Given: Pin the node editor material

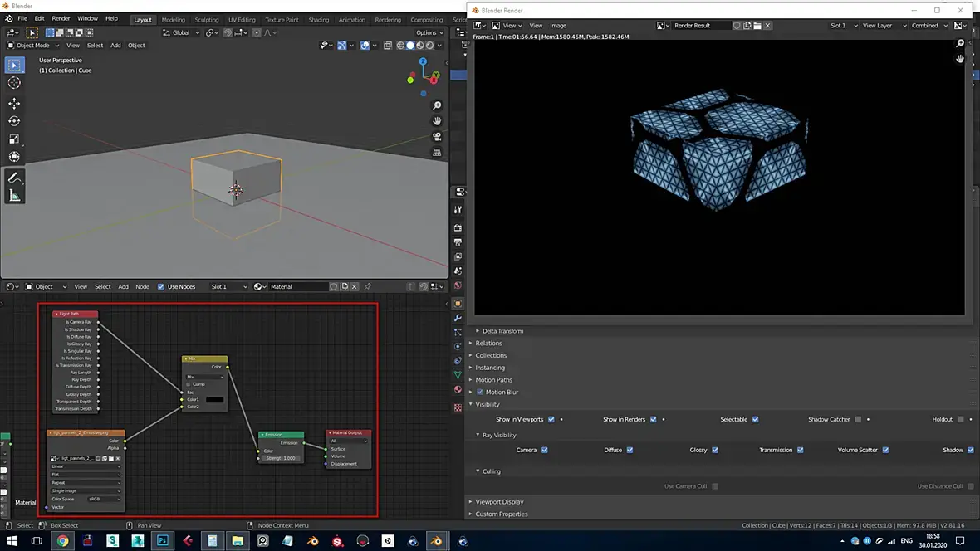Looking at the screenshot, I should [x=368, y=287].
